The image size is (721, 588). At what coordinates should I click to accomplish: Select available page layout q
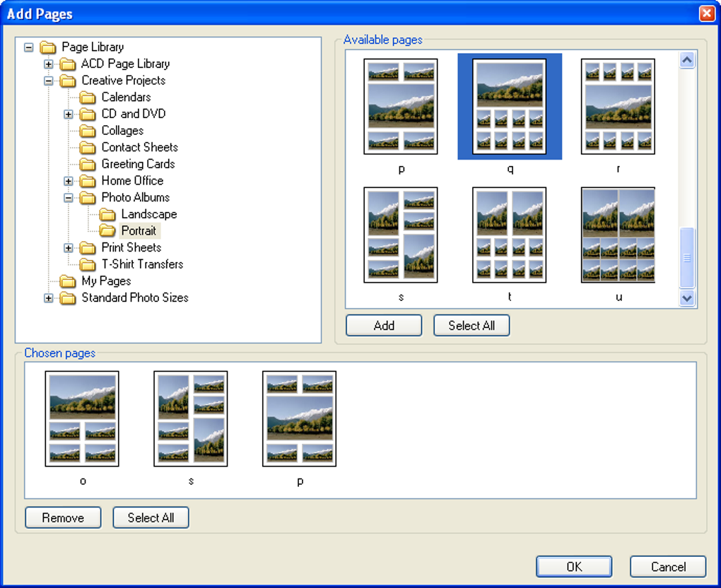click(510, 107)
